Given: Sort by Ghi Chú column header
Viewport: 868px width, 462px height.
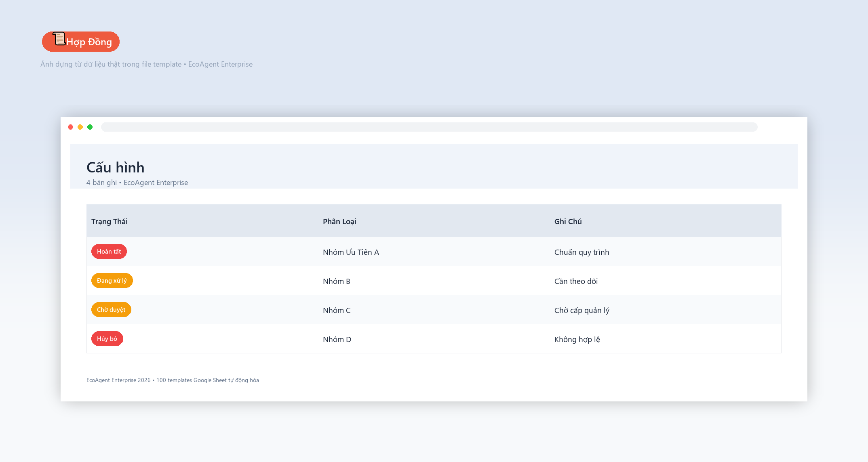Looking at the screenshot, I should pyautogui.click(x=568, y=221).
